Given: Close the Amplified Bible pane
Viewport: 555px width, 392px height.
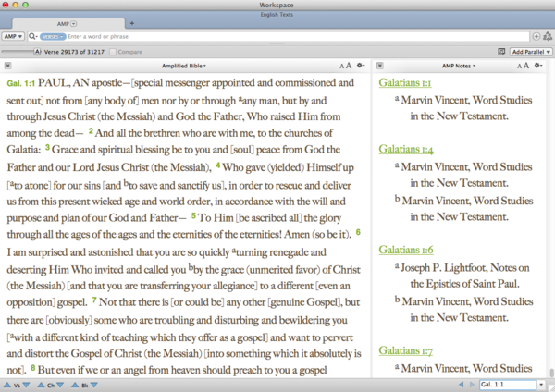Looking at the screenshot, I should click(x=7, y=66).
